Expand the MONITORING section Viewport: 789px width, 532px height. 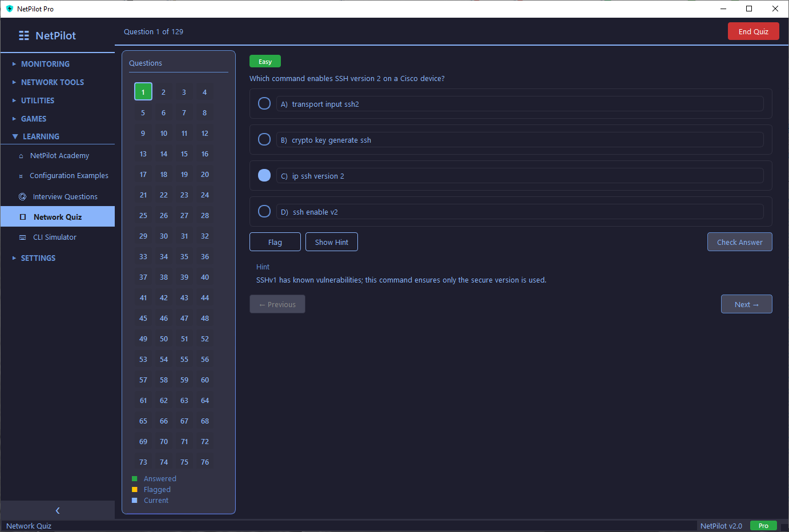45,64
